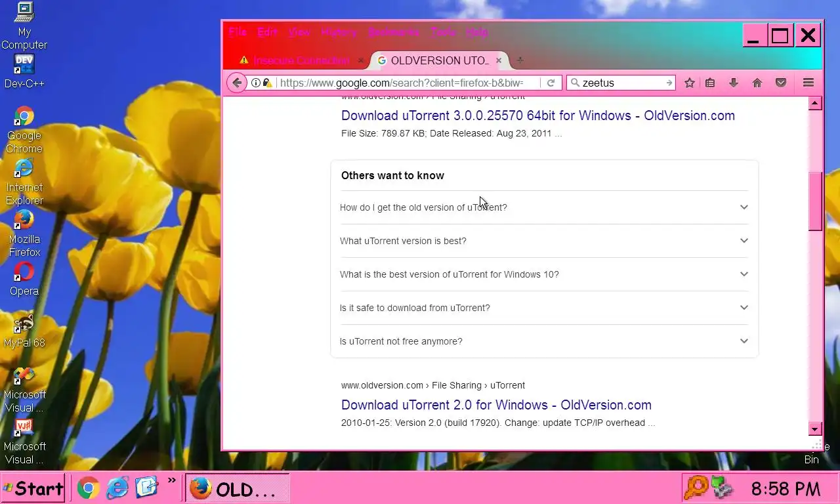Click the zeetus search box
The width and height of the screenshot is (840, 504).
pyautogui.click(x=621, y=83)
